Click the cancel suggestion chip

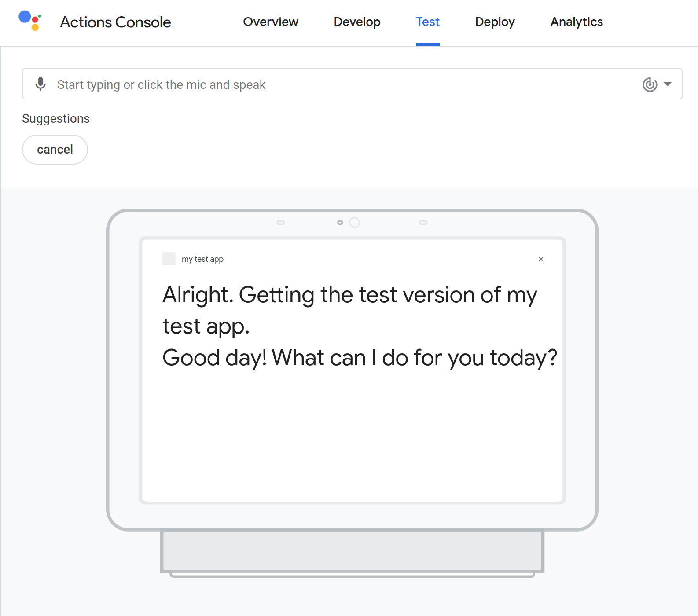tap(55, 150)
